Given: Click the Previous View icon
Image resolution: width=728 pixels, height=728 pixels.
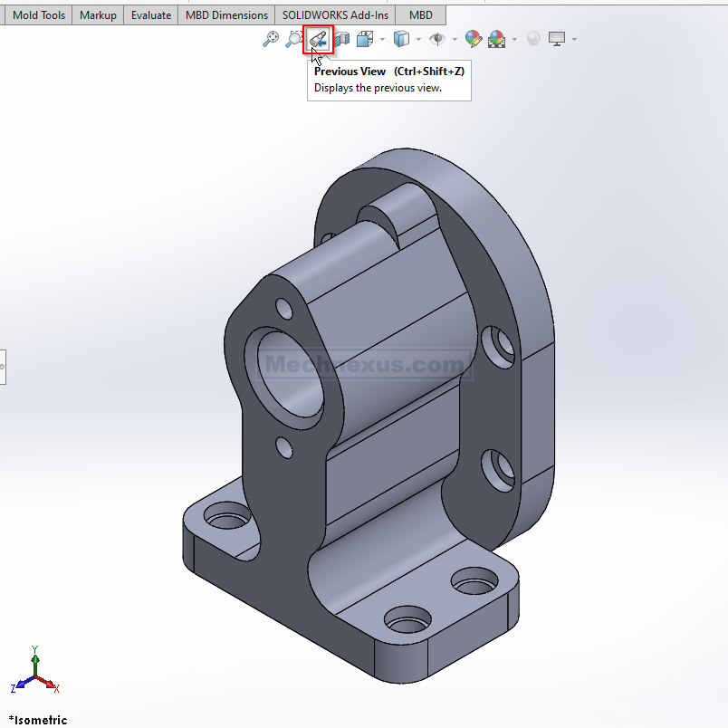Looking at the screenshot, I should (318, 39).
